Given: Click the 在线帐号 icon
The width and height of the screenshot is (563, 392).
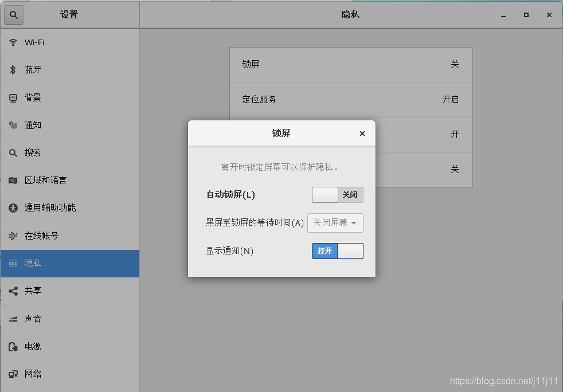Looking at the screenshot, I should (x=13, y=236).
